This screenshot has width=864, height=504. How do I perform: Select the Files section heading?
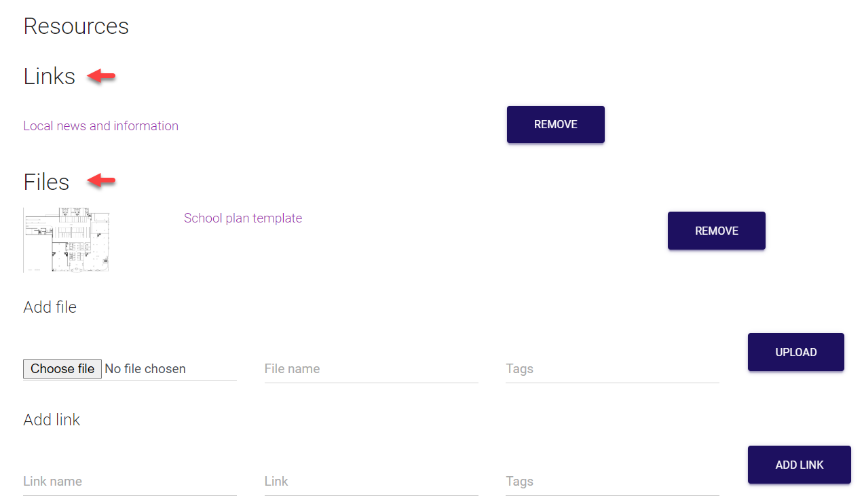pos(46,182)
